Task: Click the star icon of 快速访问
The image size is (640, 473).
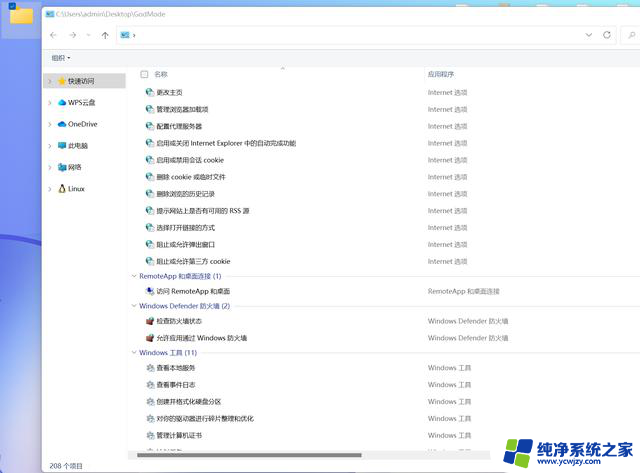Action: [x=62, y=81]
